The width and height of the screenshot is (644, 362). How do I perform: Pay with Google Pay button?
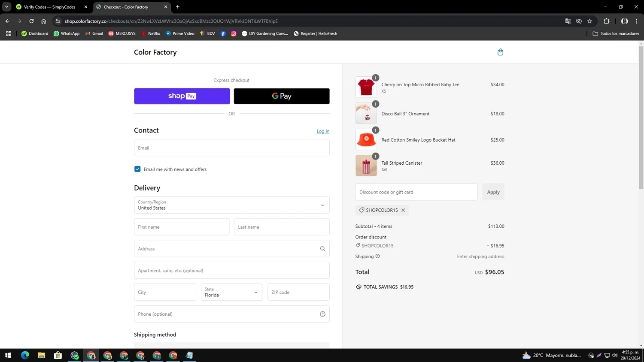282,96
